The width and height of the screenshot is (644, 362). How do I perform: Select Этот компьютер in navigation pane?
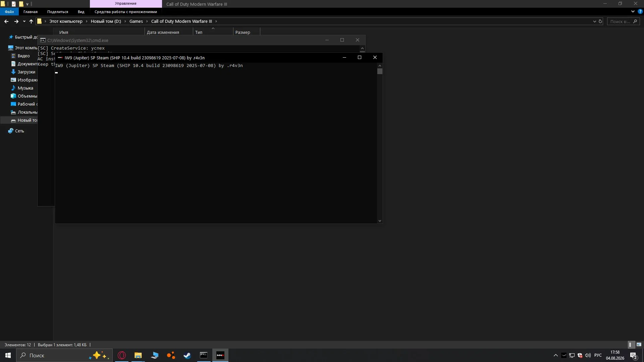click(x=22, y=48)
